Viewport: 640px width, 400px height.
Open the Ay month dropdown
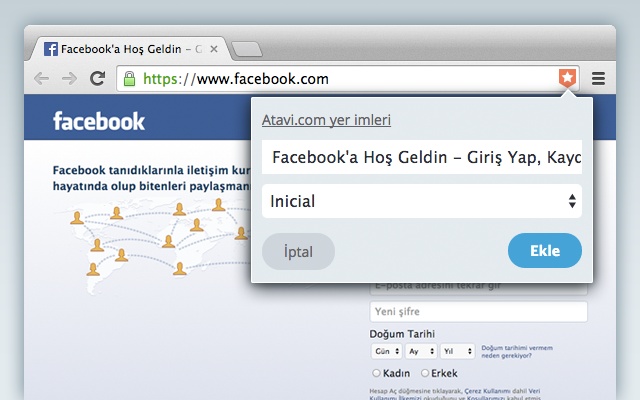(x=421, y=351)
